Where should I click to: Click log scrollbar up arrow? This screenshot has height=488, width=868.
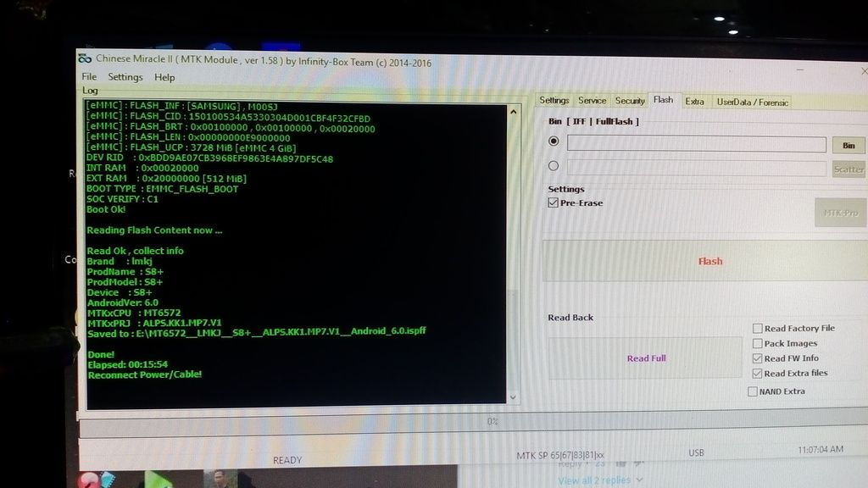pyautogui.click(x=513, y=110)
